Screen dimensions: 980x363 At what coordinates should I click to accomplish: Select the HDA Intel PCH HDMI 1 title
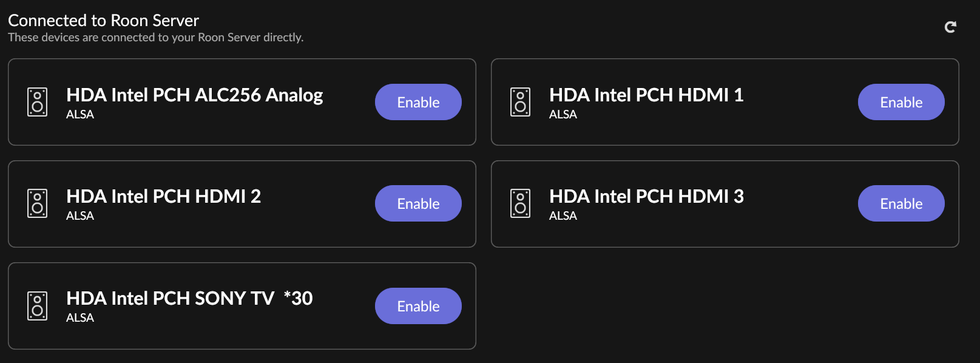(x=646, y=95)
